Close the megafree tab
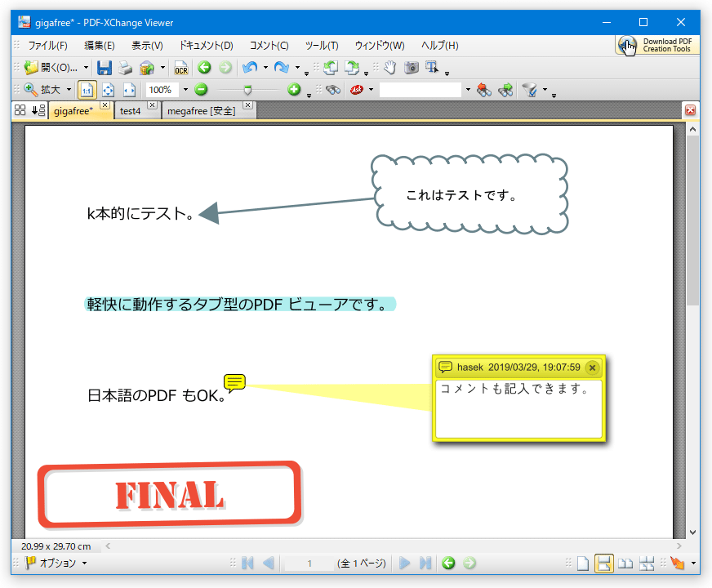This screenshot has height=588, width=712. tap(247, 105)
